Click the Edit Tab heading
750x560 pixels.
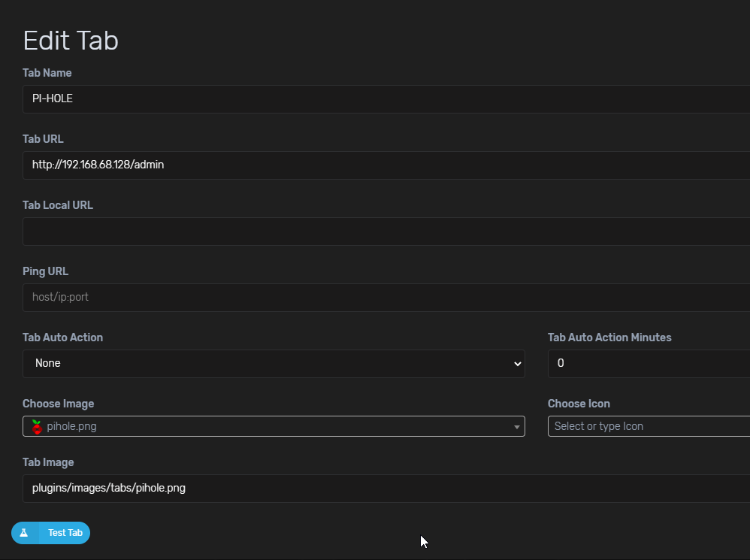click(71, 40)
